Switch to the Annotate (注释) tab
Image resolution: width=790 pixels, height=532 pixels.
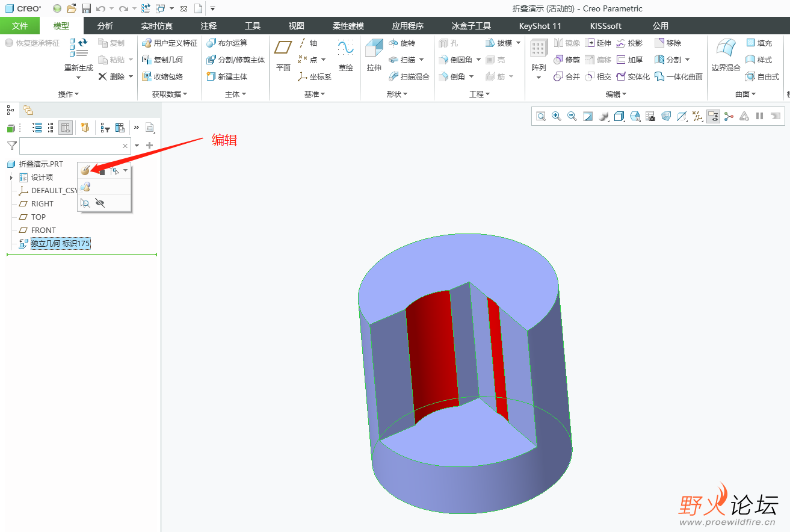coord(209,26)
